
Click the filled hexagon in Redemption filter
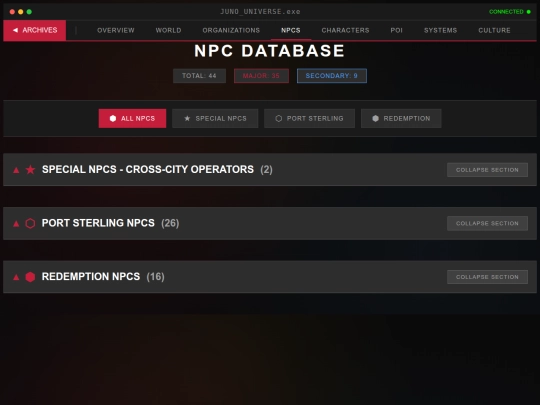(375, 118)
